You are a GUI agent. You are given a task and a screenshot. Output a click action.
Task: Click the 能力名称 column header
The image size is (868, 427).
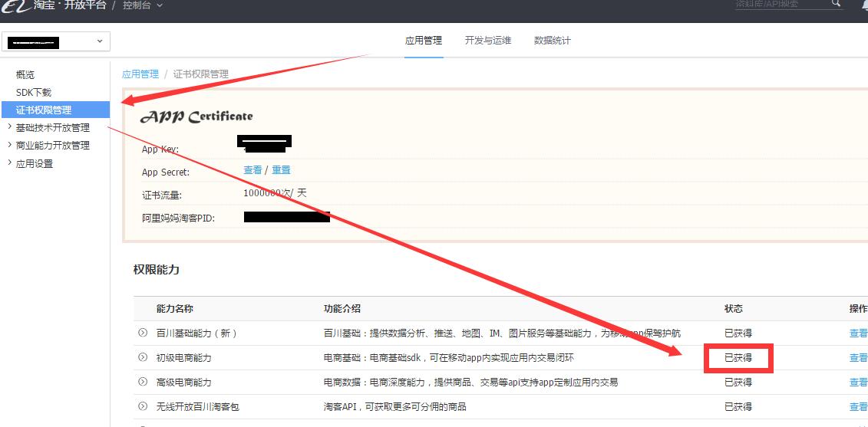(x=175, y=309)
